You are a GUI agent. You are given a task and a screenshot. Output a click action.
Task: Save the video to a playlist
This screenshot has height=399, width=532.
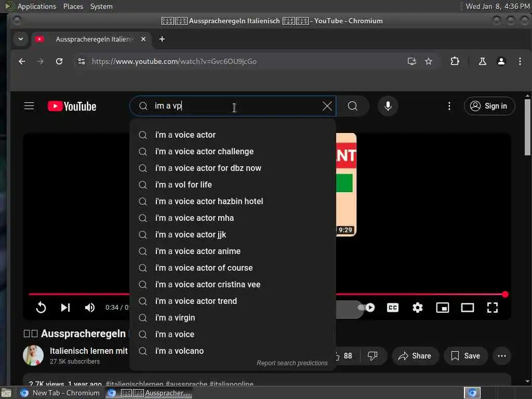[465, 356]
